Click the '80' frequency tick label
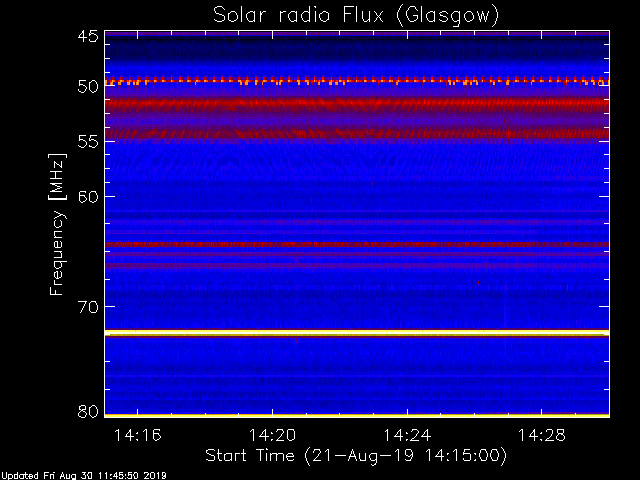The image size is (640, 480). coord(88,411)
